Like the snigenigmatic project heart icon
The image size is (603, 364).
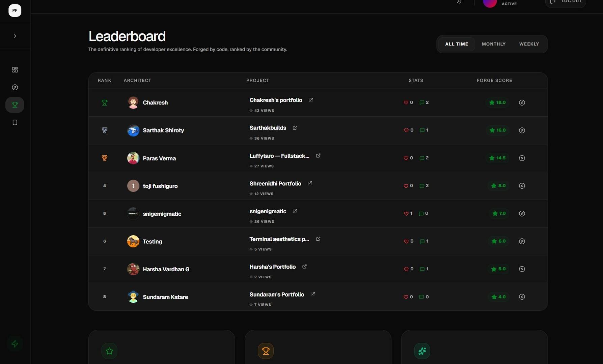click(406, 214)
